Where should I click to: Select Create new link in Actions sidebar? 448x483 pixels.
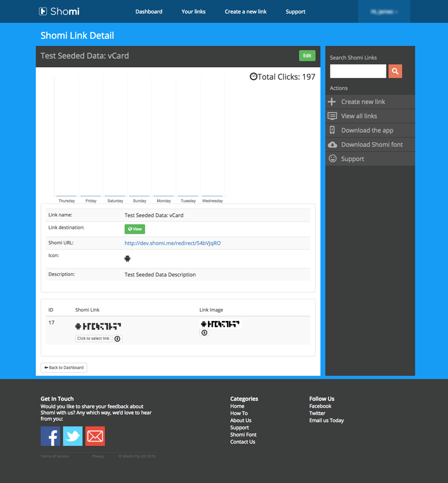pos(370,101)
